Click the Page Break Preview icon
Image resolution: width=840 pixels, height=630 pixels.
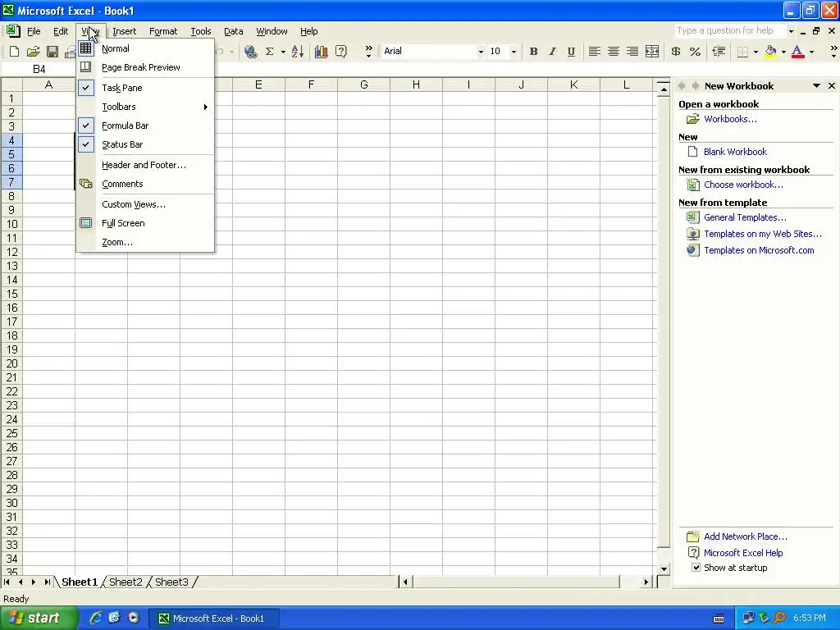85,67
